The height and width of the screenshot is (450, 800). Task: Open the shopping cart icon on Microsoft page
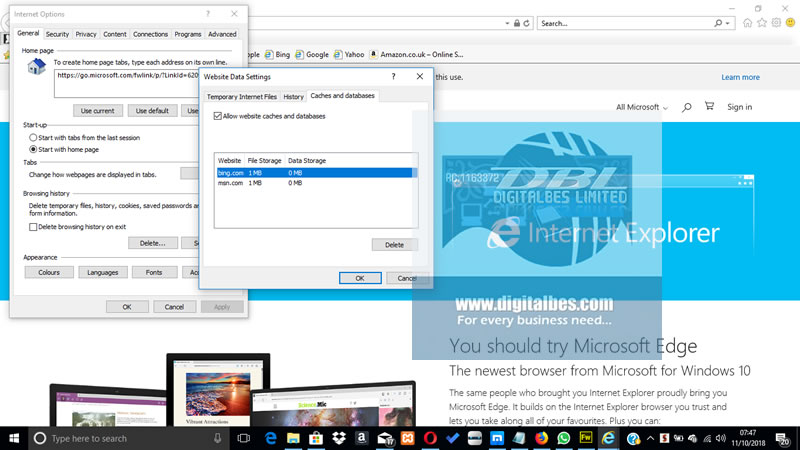point(709,106)
